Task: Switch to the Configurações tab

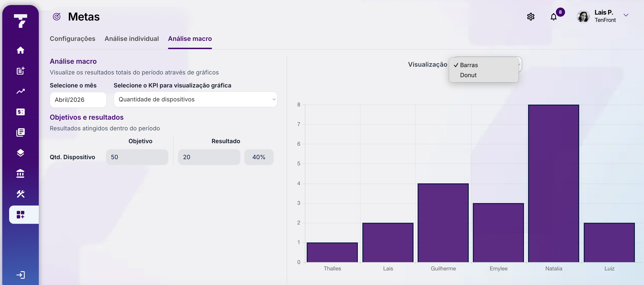Action: coord(72,39)
